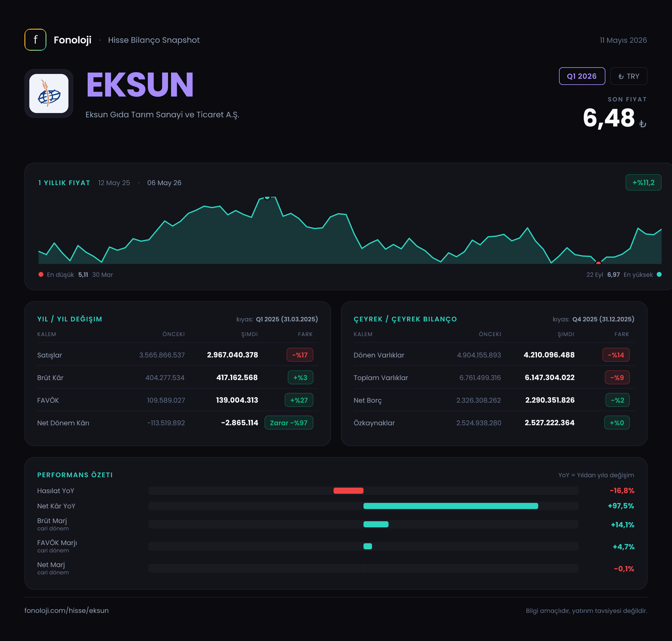672x641 pixels.
Task: Click the TRY currency badge
Action: point(629,76)
